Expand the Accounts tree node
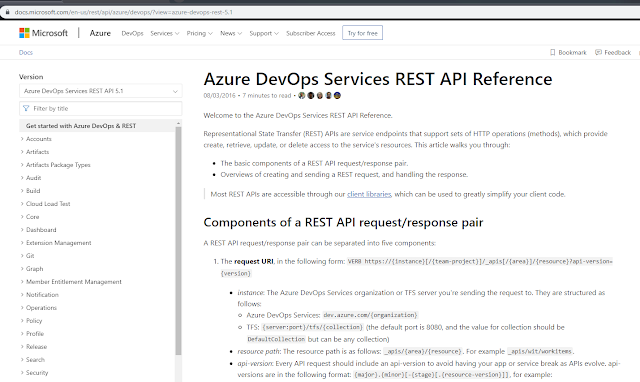Screen dimensions: 640x382 point(22,139)
